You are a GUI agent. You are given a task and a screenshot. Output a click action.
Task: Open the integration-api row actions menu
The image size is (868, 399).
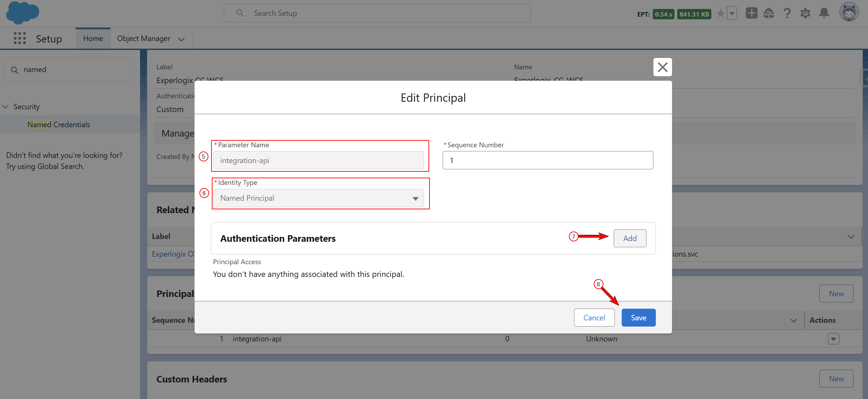(834, 339)
